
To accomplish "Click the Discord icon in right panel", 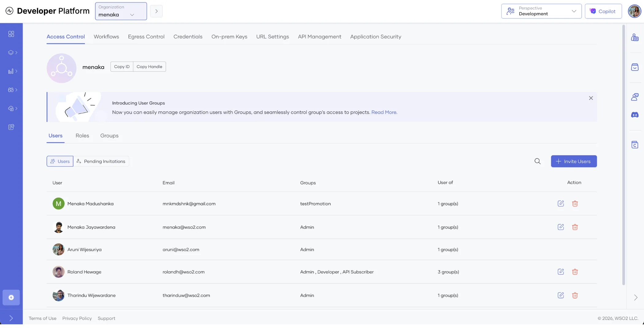I will (634, 115).
